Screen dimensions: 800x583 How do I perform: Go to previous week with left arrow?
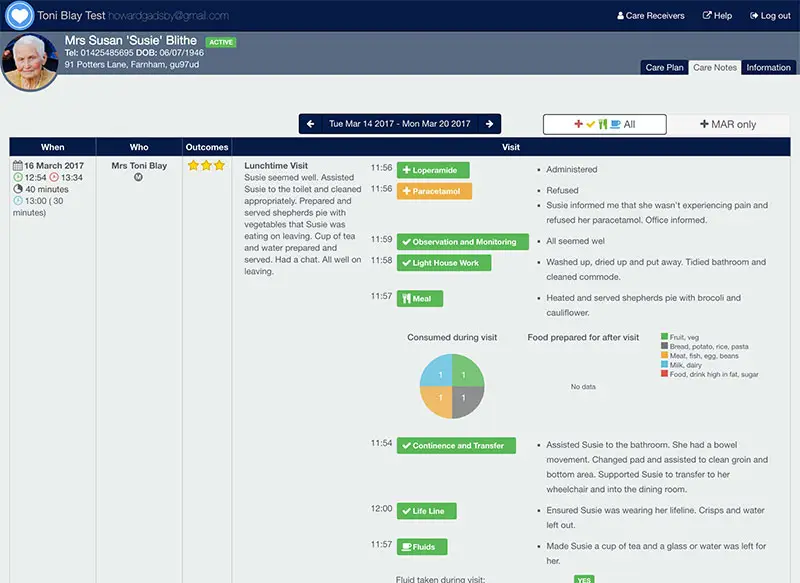pyautogui.click(x=310, y=124)
